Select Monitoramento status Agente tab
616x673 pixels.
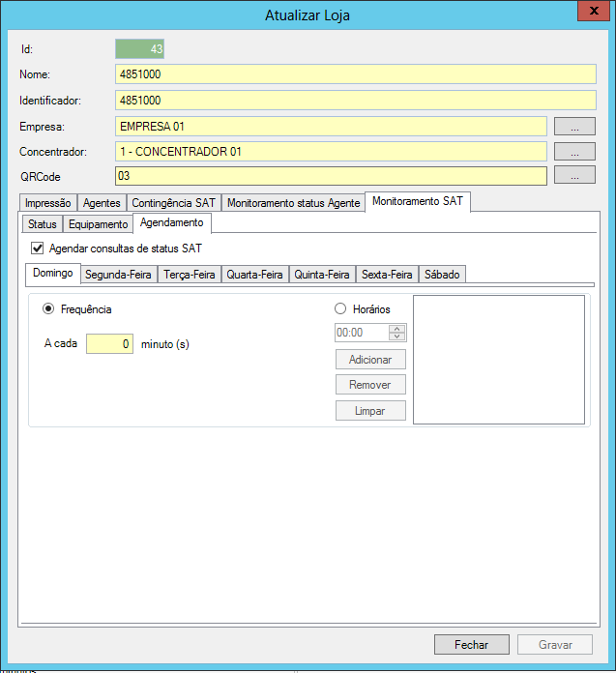(x=293, y=203)
